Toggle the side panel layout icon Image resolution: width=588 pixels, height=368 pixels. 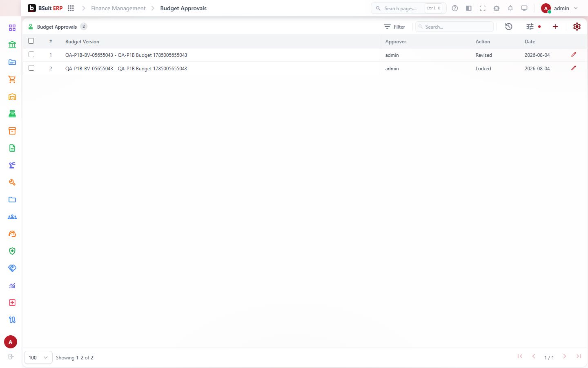[469, 8]
